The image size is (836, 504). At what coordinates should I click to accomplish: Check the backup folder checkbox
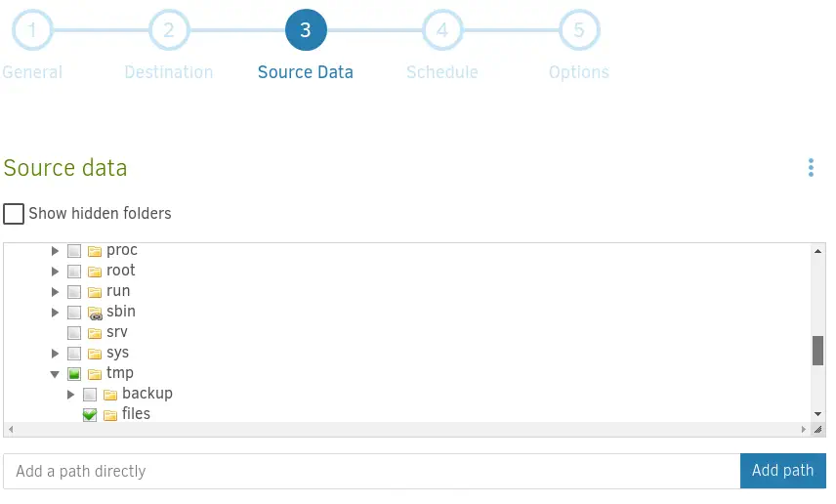pyautogui.click(x=90, y=395)
